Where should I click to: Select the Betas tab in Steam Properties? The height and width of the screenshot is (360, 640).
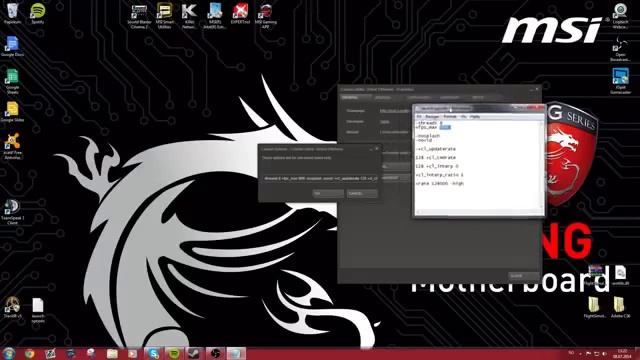point(478,98)
